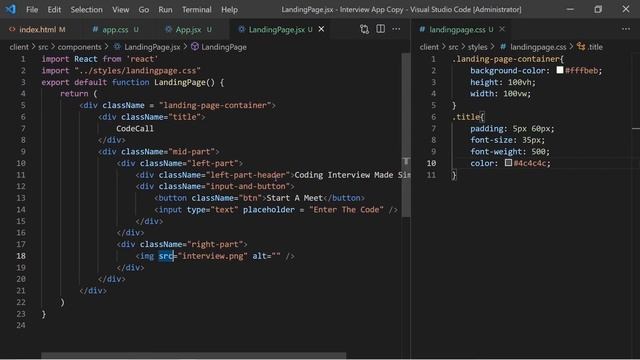Close the landingpage.css tab
The width and height of the screenshot is (640, 360).
[502, 29]
